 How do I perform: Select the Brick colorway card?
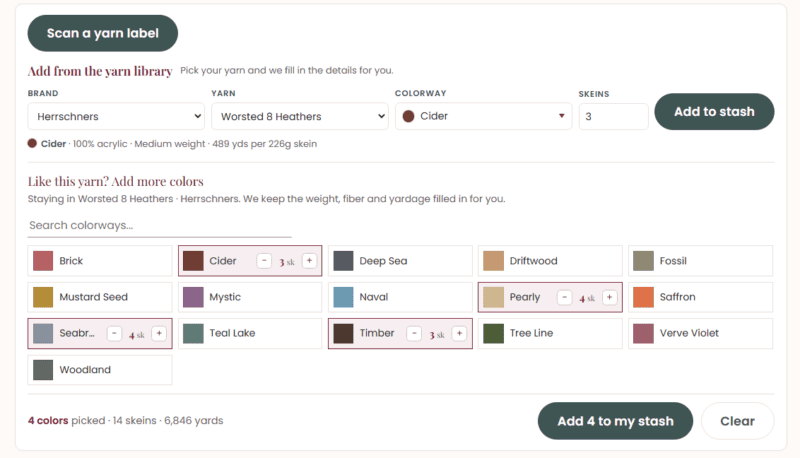[x=100, y=261]
